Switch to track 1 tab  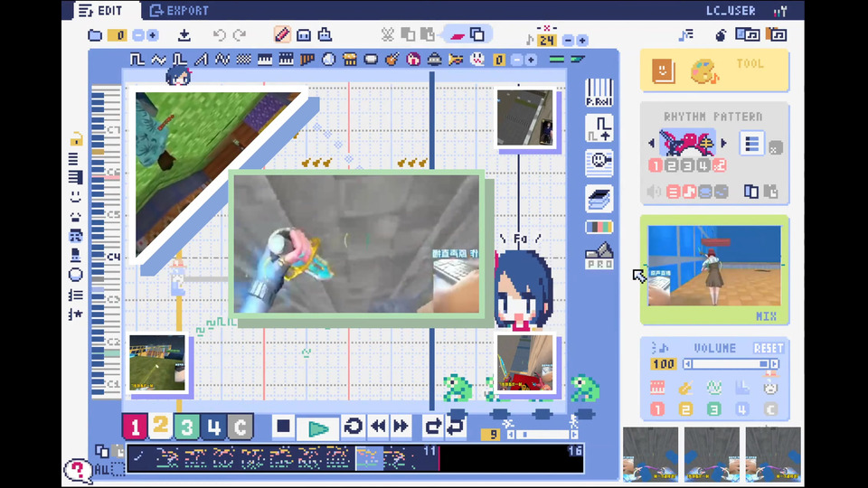pos(135,427)
